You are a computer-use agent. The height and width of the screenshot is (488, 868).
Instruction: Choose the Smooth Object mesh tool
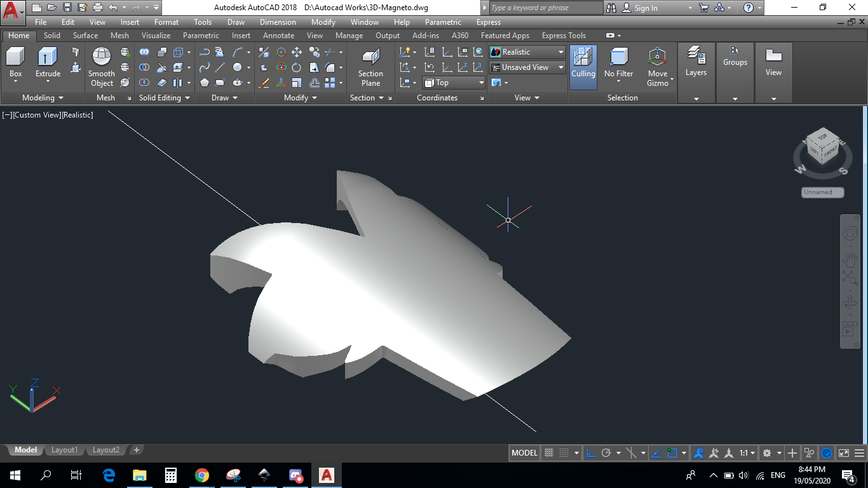[x=102, y=67]
